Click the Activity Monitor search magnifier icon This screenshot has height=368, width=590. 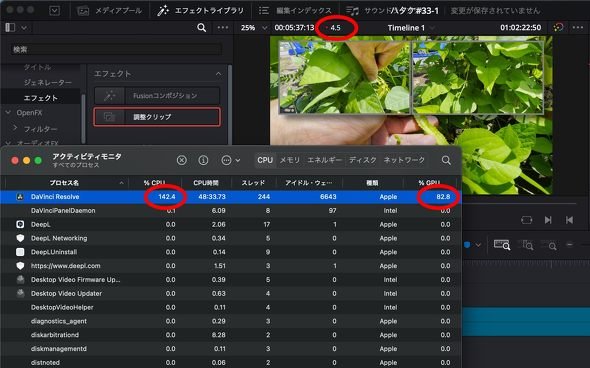coord(446,160)
